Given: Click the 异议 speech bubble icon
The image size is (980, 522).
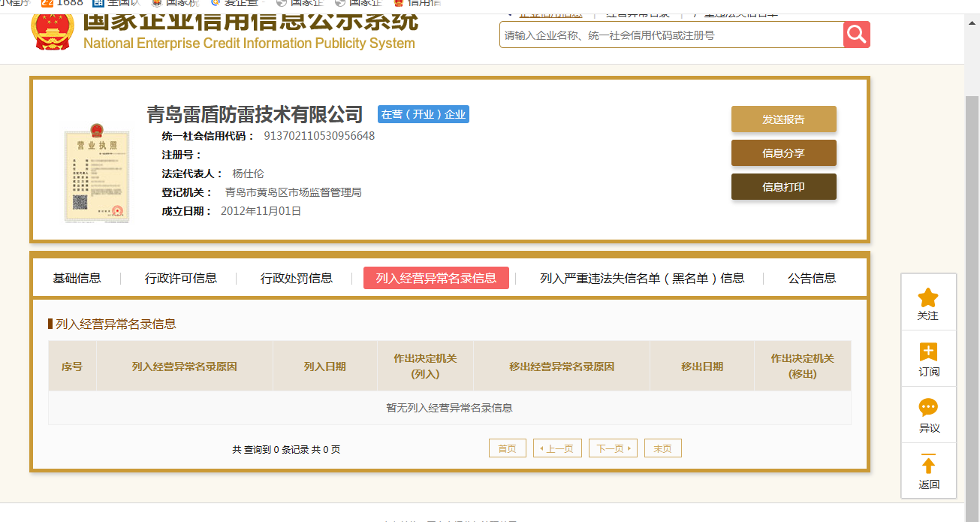Looking at the screenshot, I should (928, 409).
